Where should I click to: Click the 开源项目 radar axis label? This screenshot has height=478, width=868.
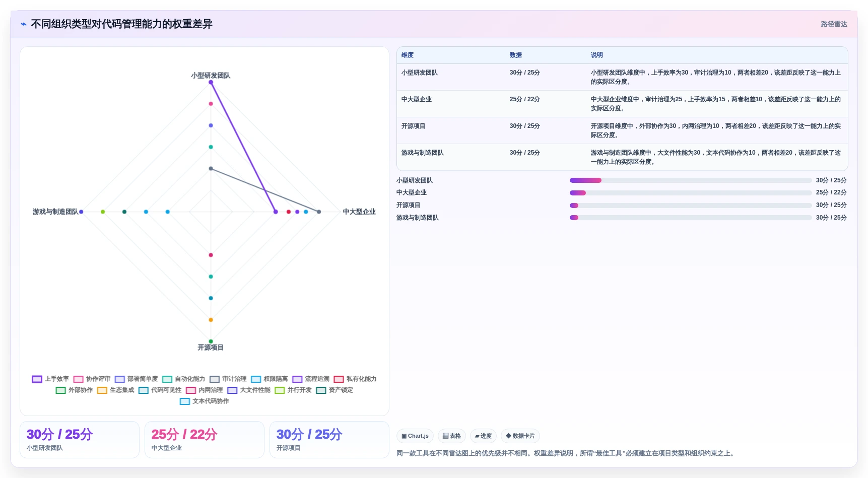click(x=211, y=348)
